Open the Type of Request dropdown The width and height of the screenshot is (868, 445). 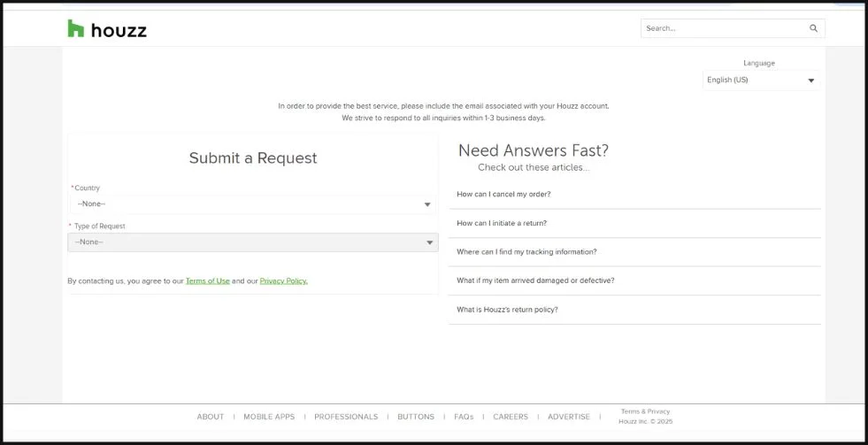(252, 242)
